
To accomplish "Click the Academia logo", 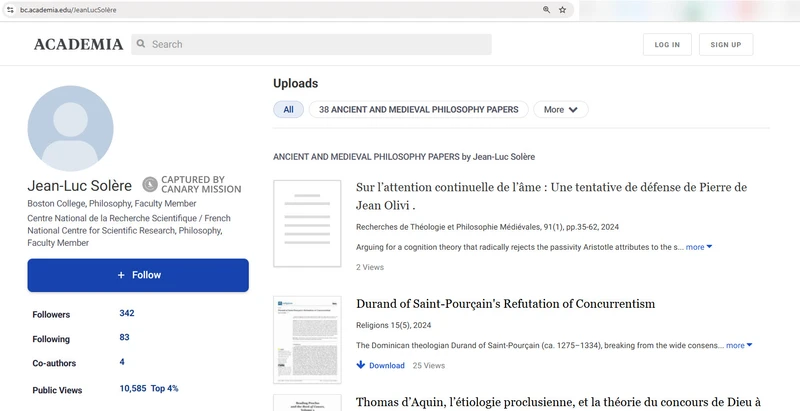I will tap(78, 44).
